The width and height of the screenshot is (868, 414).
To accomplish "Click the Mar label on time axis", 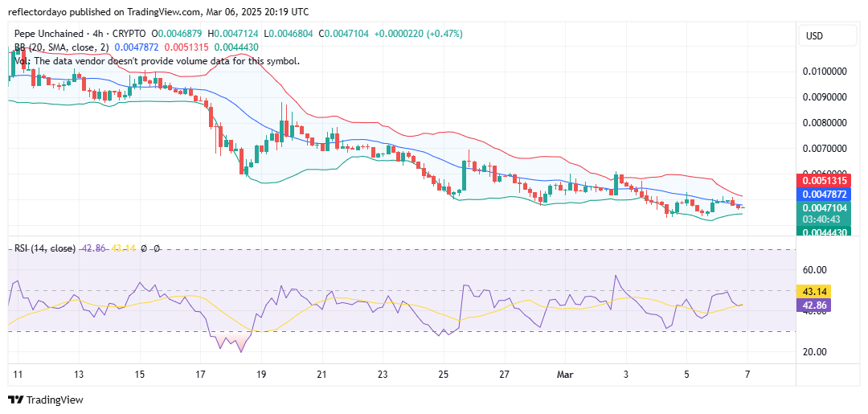I will pyautogui.click(x=565, y=374).
